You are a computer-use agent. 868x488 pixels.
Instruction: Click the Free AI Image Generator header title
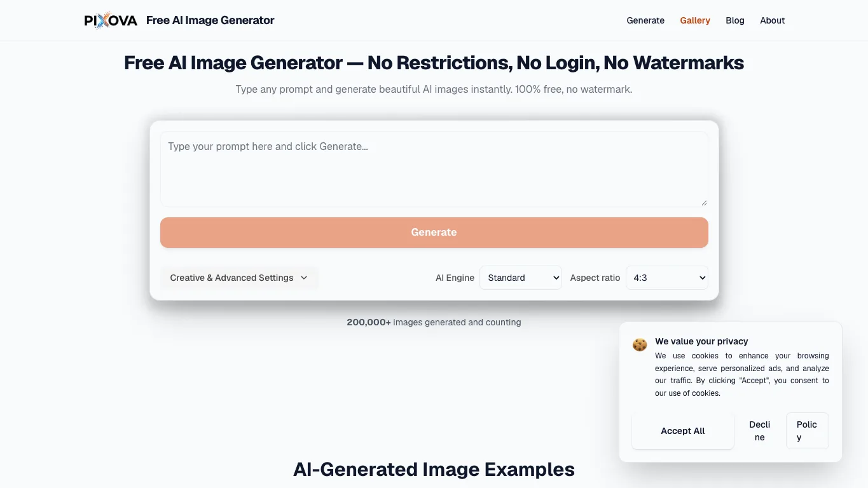(210, 20)
